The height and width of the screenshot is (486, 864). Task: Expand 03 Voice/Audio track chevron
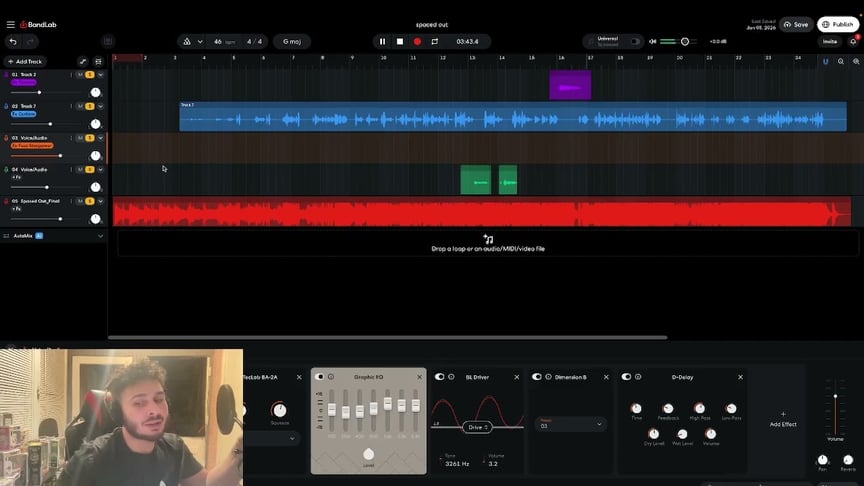[x=100, y=138]
